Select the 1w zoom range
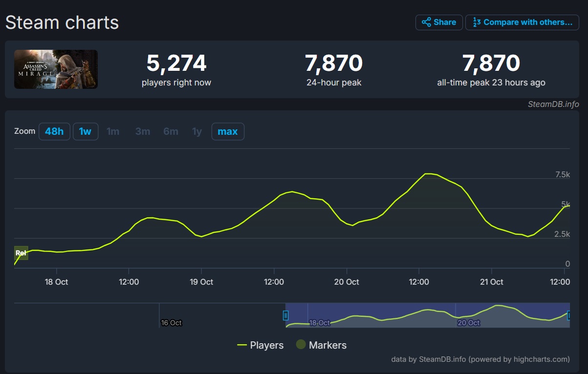Screen dimensions: 588x374 point(86,131)
